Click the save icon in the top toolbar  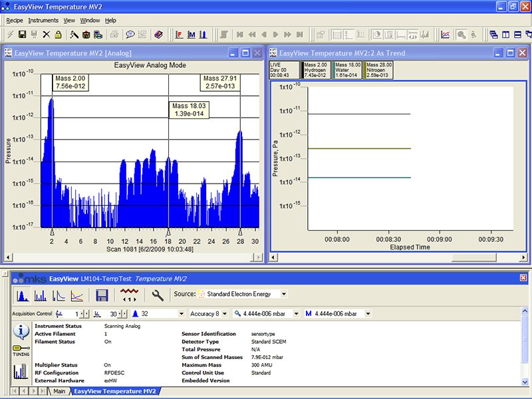click(x=22, y=35)
